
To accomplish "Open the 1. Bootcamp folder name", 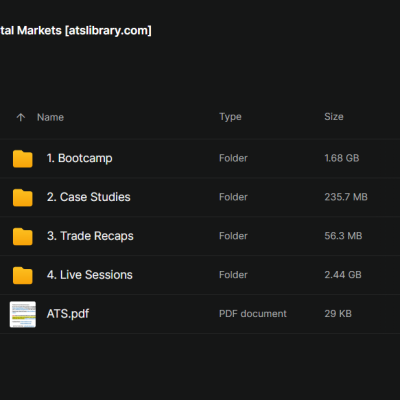I will coord(79,158).
